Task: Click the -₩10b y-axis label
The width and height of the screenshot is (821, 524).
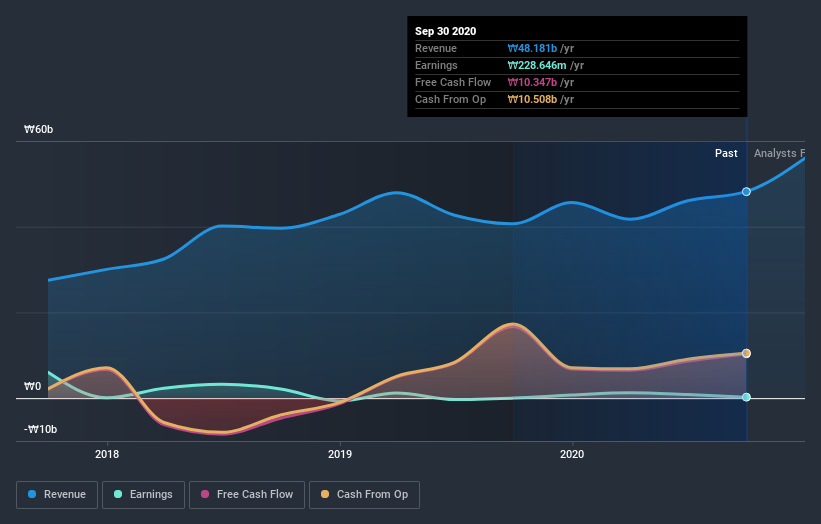Action: tap(40, 429)
